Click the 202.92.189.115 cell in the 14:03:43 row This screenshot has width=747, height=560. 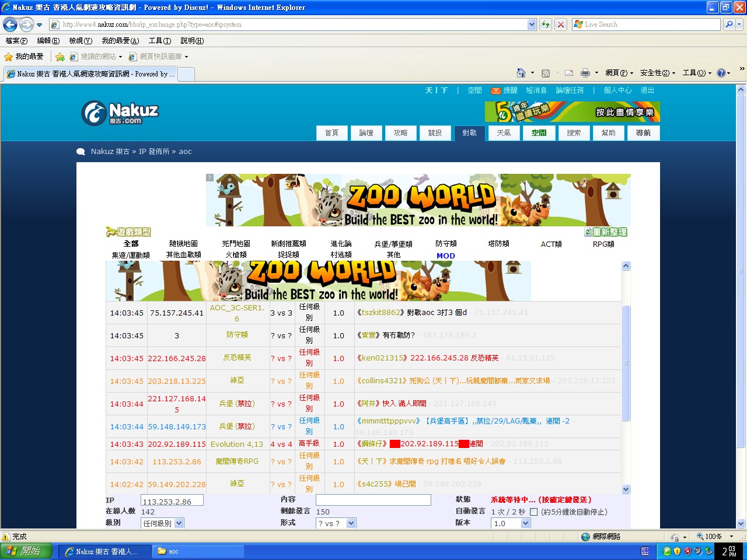click(177, 444)
